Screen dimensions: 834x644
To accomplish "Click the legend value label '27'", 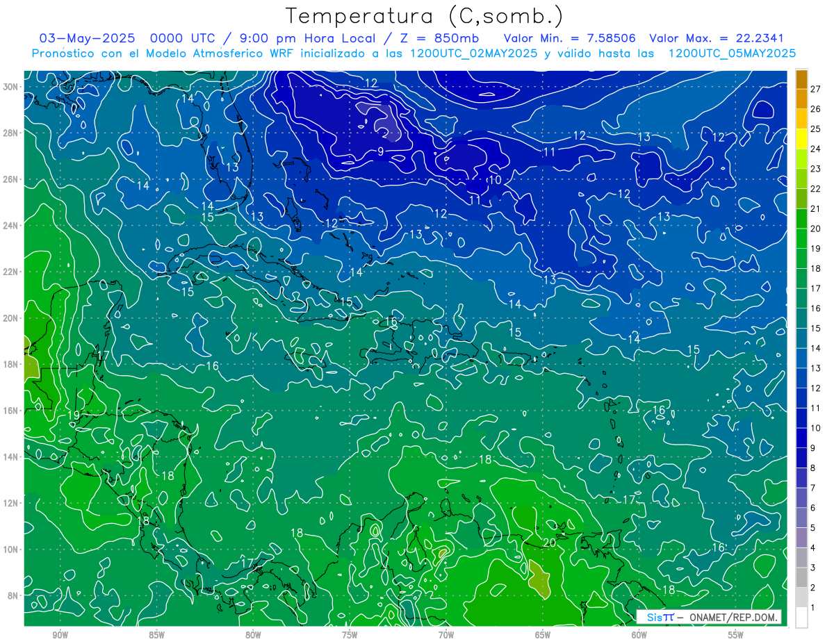I will [x=816, y=88].
